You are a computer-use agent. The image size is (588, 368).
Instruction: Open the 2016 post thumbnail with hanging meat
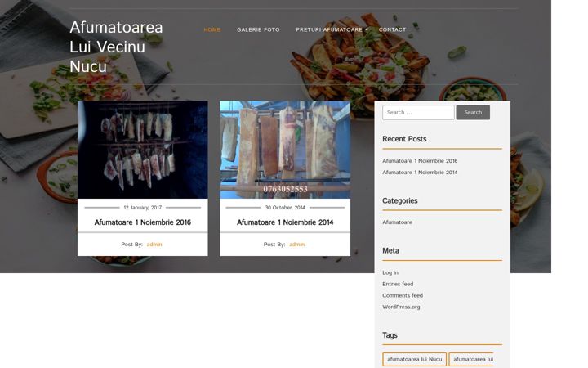[142, 150]
